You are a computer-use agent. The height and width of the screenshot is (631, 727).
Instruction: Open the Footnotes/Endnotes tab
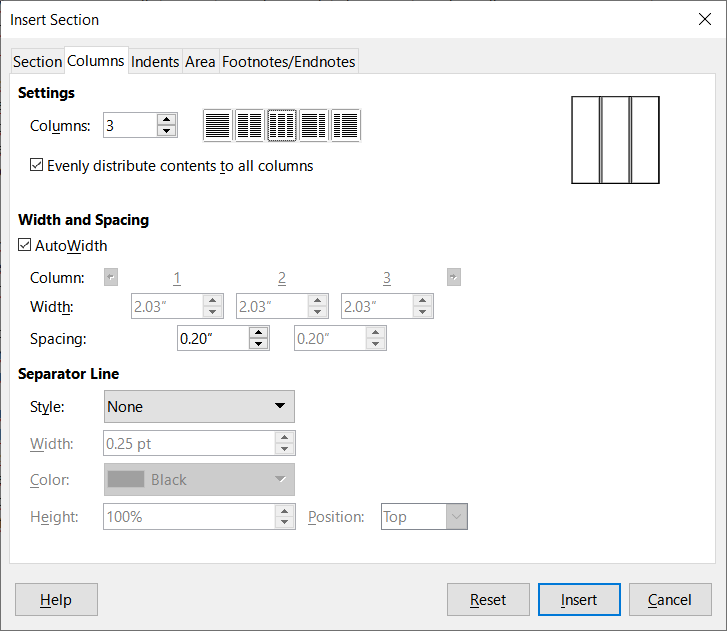point(288,61)
